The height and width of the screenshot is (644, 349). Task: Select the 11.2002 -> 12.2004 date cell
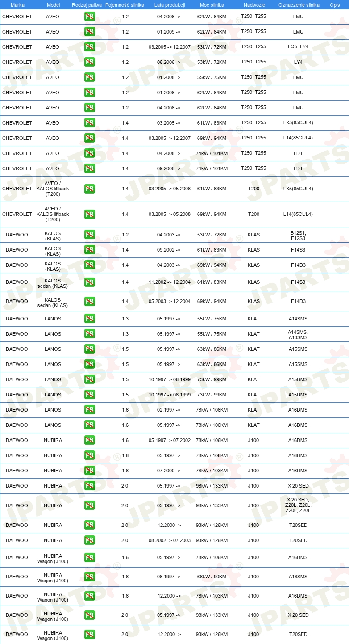pyautogui.click(x=170, y=282)
